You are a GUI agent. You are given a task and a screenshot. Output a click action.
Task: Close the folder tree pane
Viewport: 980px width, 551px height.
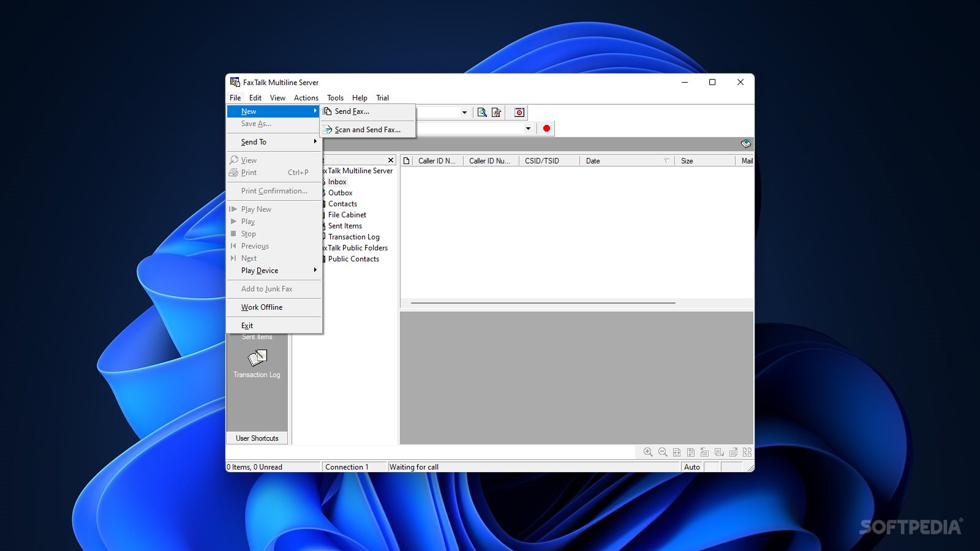(391, 160)
